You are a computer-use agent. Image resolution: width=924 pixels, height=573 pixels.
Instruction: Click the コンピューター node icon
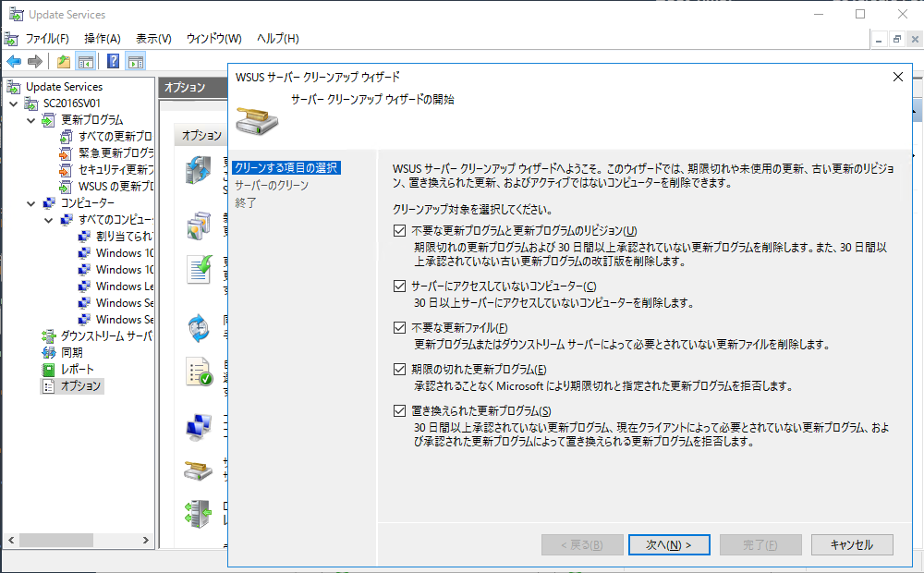(x=50, y=202)
